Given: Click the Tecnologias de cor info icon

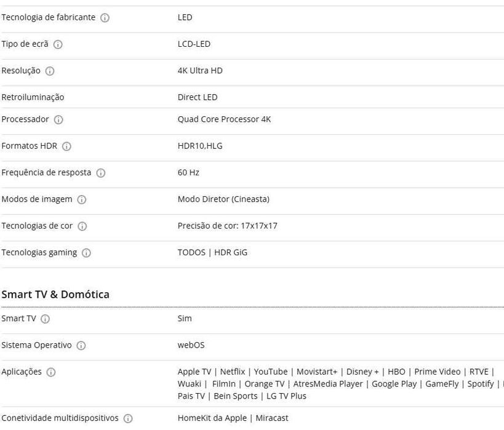Looking at the screenshot, I should pyautogui.click(x=82, y=226).
